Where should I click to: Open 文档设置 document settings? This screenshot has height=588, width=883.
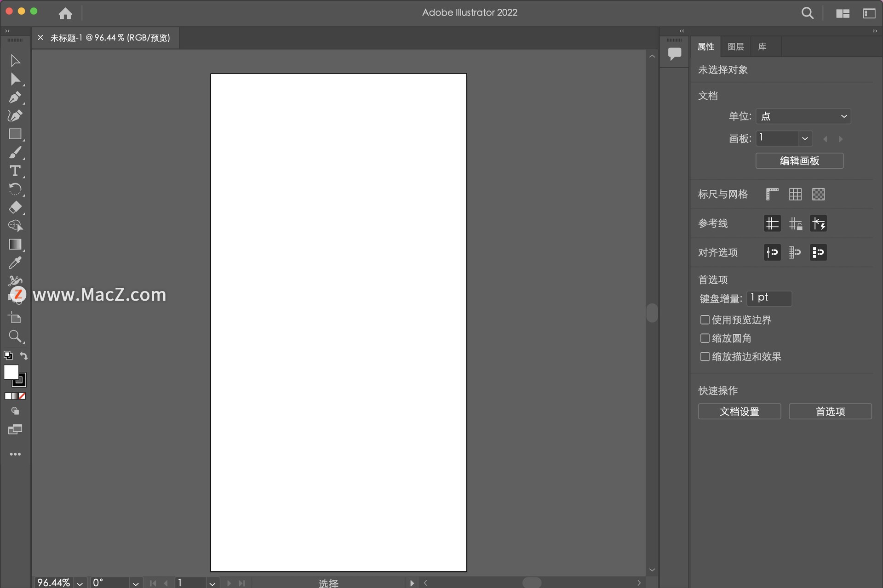[x=739, y=411]
